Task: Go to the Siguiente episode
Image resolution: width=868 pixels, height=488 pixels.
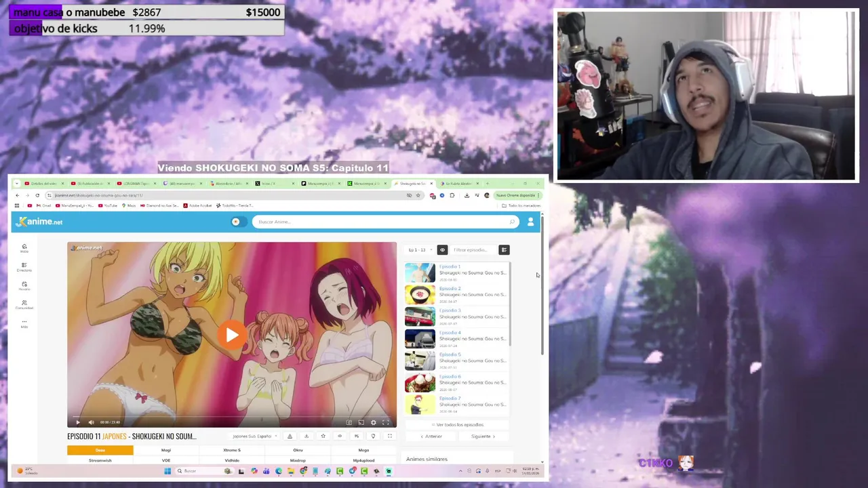Action: coord(483,436)
